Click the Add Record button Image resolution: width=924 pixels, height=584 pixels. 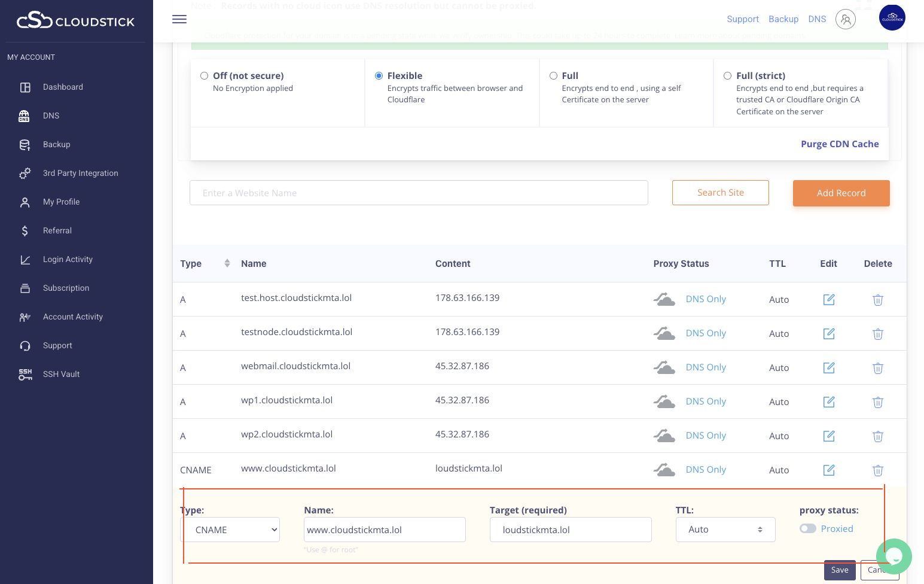pos(841,193)
